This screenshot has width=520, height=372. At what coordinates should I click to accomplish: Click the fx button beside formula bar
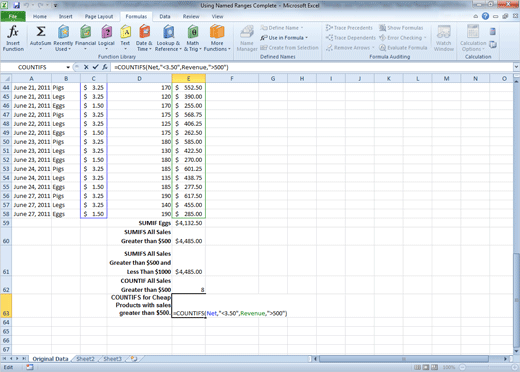105,67
